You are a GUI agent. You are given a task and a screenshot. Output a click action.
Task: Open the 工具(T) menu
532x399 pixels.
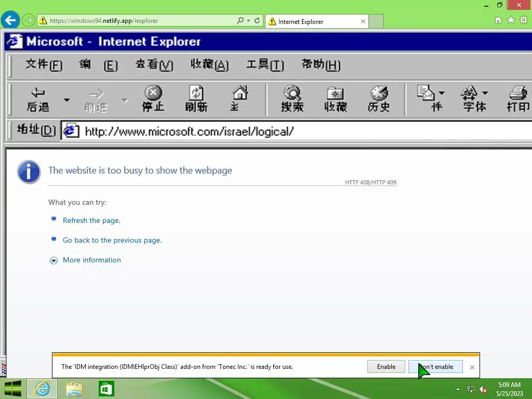coord(265,64)
